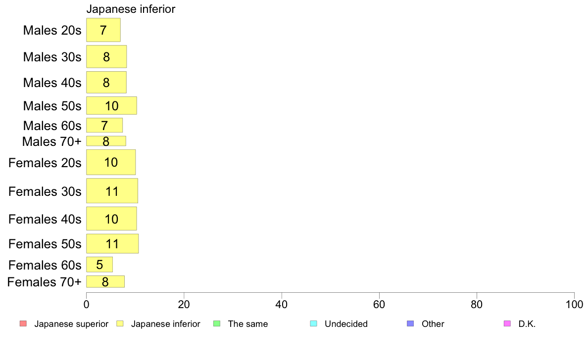Click the magenta D.K. legend swatch
The image size is (588, 364).
[507, 323]
